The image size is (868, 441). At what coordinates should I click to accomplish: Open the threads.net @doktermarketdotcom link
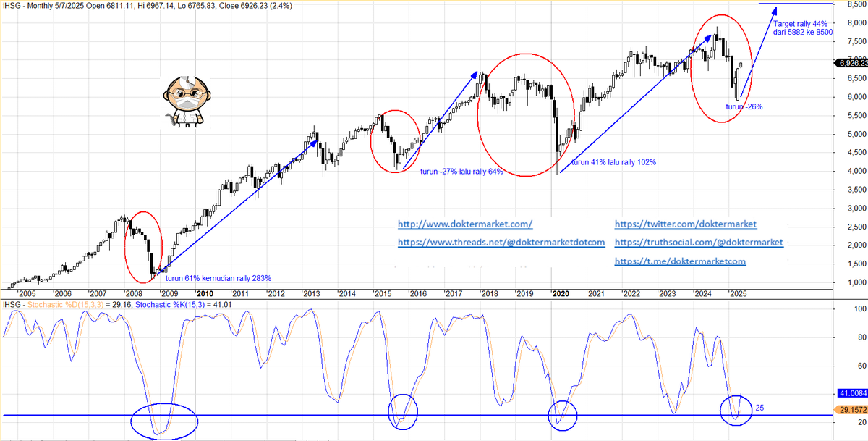click(x=501, y=242)
